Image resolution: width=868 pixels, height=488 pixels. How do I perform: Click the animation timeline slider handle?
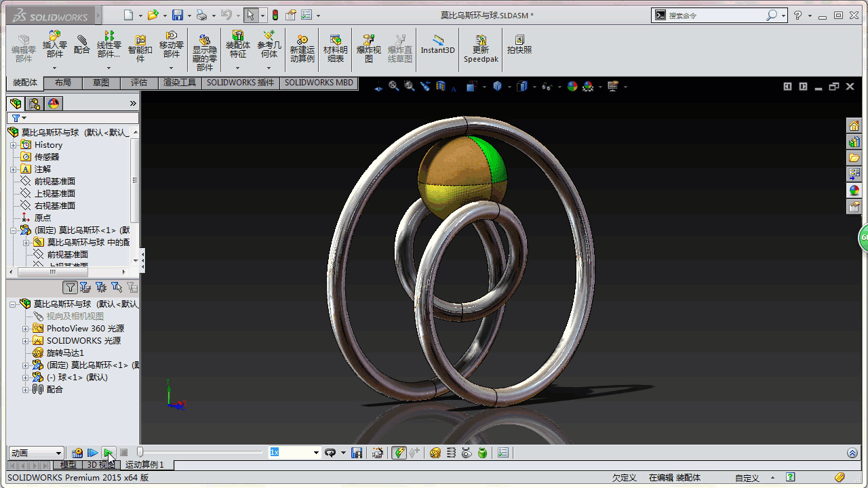140,452
